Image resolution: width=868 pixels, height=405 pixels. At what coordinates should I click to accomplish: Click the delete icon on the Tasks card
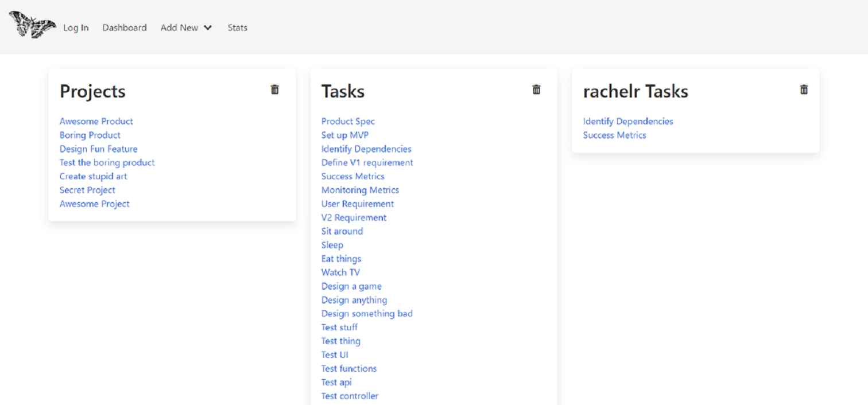tap(536, 89)
